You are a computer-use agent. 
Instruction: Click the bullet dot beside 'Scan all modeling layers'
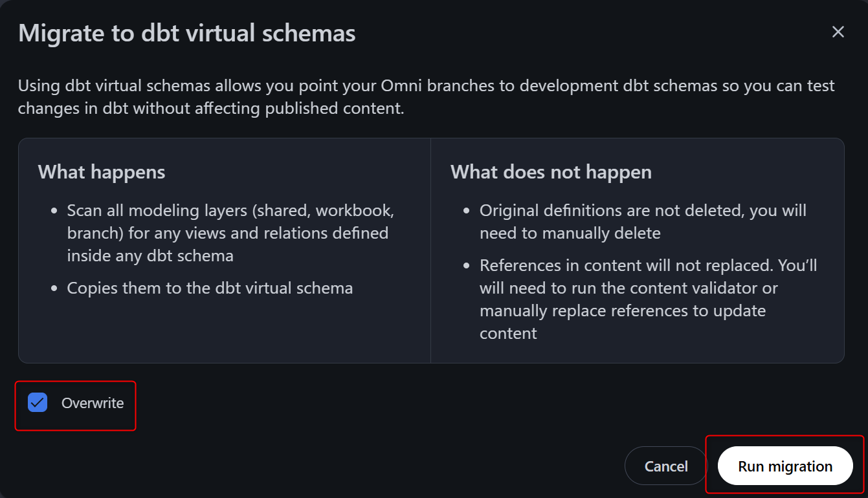click(x=54, y=211)
